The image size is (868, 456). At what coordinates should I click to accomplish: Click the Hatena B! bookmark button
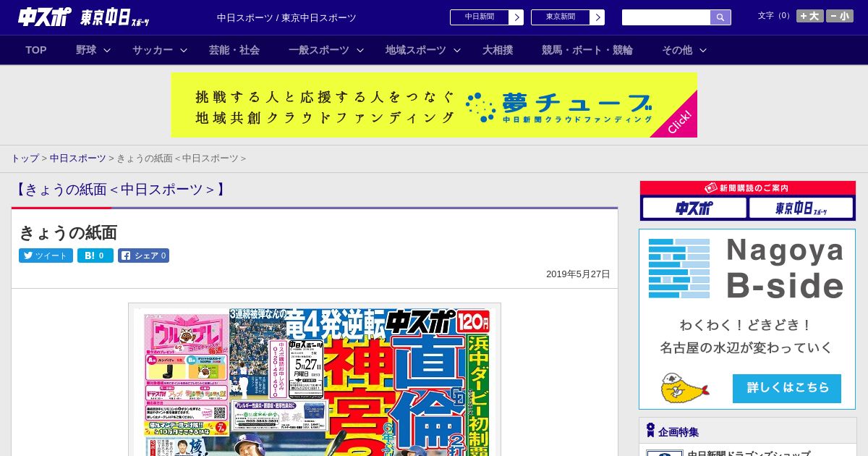pos(95,256)
